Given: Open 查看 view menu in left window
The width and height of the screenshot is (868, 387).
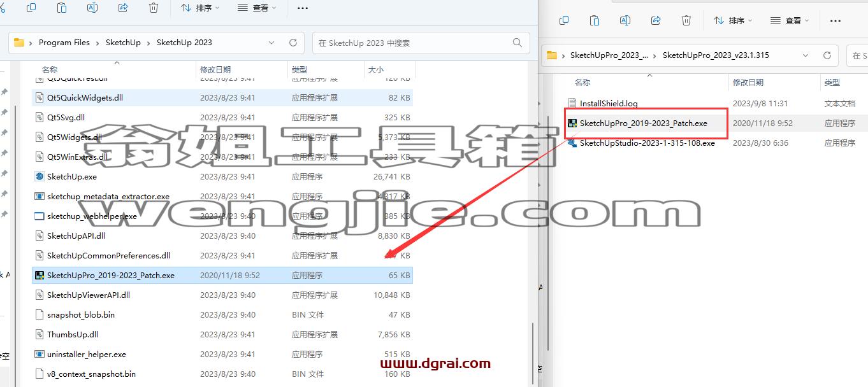Looking at the screenshot, I should click(257, 8).
